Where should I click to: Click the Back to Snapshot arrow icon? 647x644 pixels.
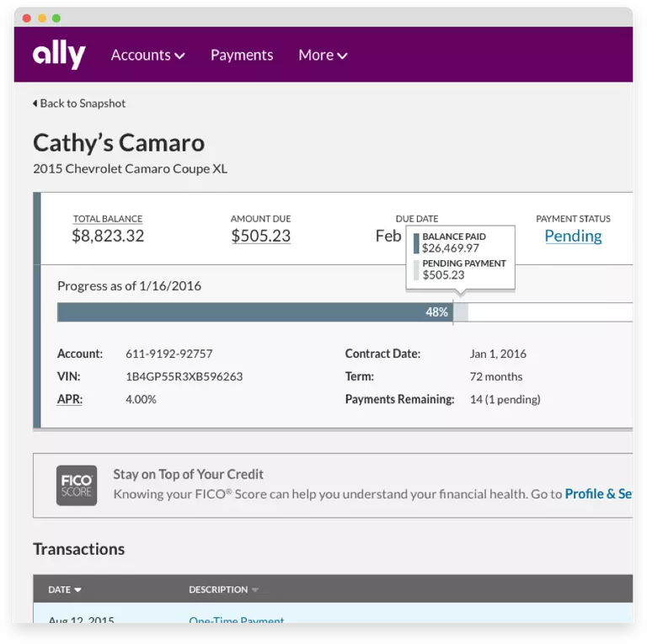click(35, 104)
